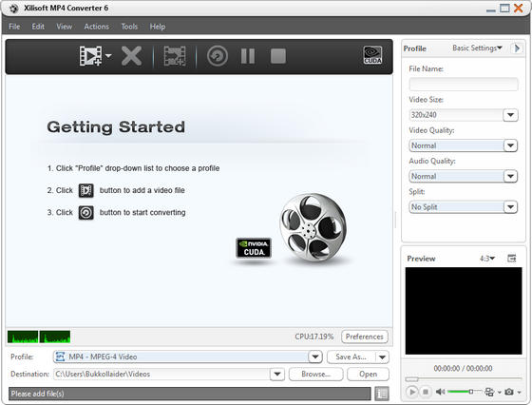Mute audio with the speaker icon

(440, 392)
